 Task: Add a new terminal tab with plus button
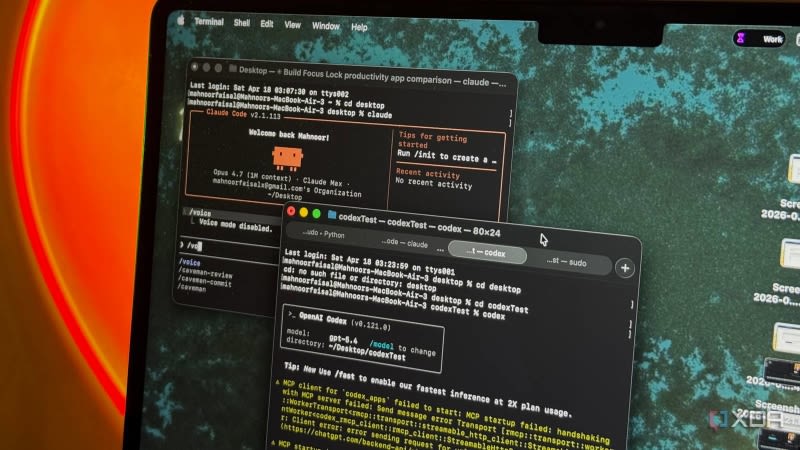coord(625,268)
